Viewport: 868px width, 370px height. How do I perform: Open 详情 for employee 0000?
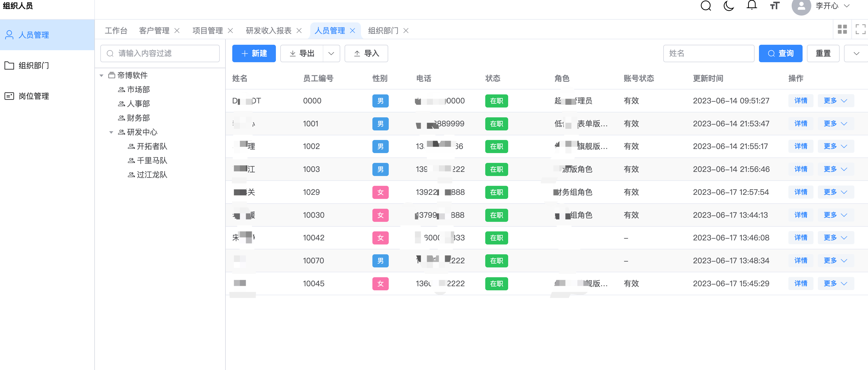pos(801,100)
